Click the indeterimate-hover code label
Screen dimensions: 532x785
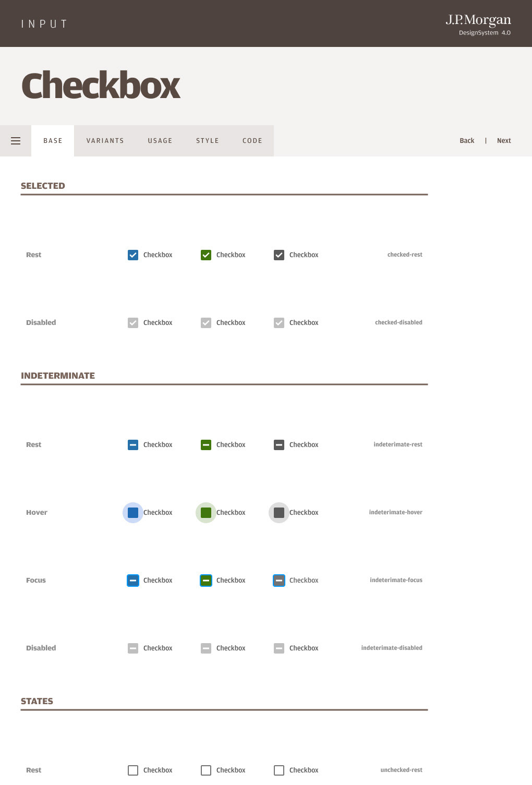pos(395,512)
